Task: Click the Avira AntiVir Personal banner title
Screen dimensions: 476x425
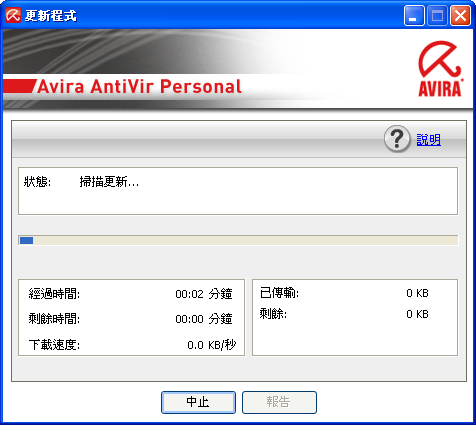Action: coord(139,87)
